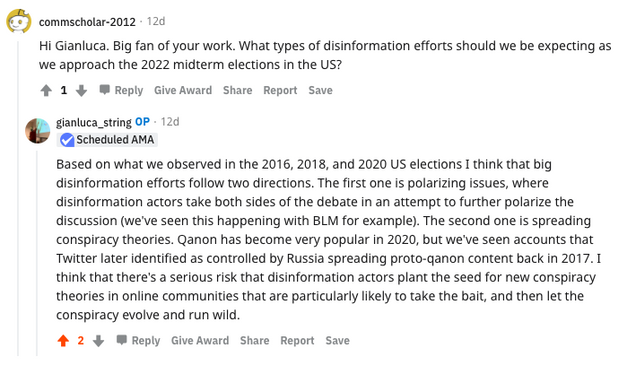Report gianluca_string's reply
Screen dimensions: 636x365
coord(297,340)
